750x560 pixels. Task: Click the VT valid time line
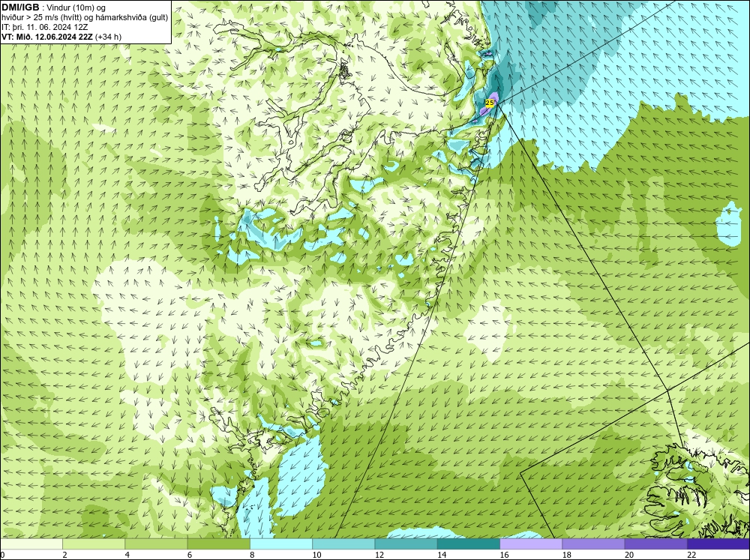pyautogui.click(x=61, y=37)
